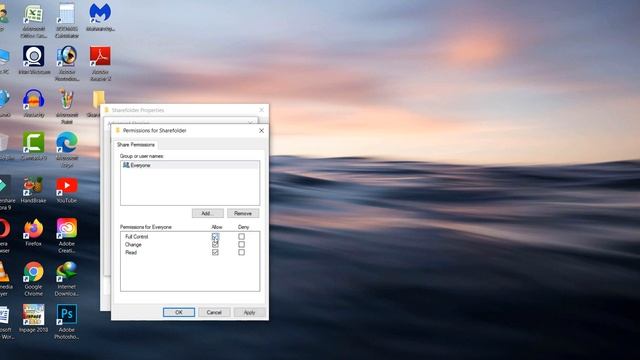
Task: Launch Adobe Photoshop from the desktop
Action: [x=67, y=322]
